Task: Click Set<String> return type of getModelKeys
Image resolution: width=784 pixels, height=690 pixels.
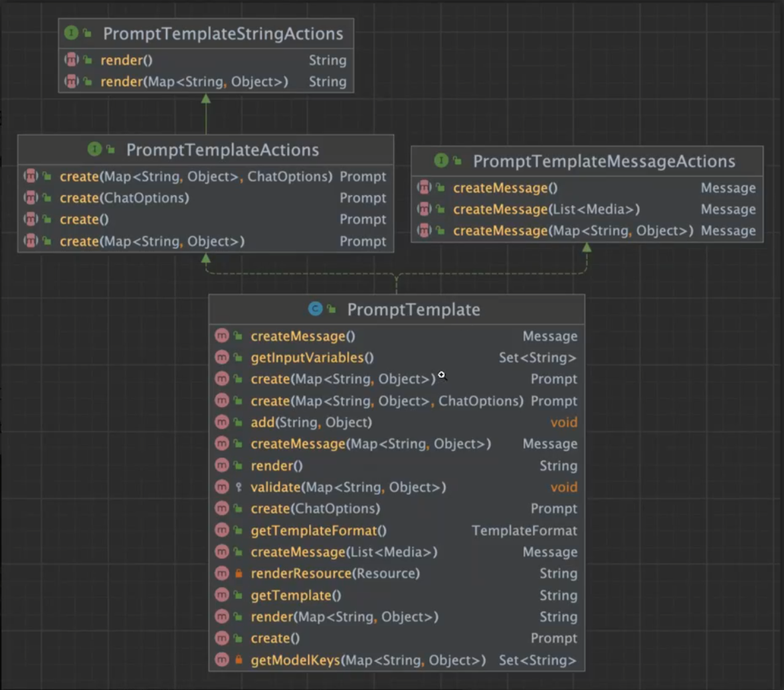Action: 537,660
